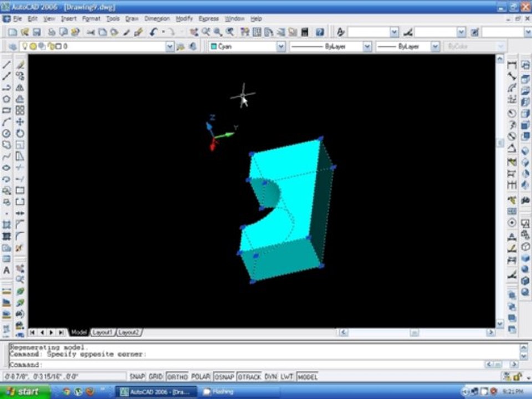The height and width of the screenshot is (399, 532).
Task: Expand the layer list dropdown
Action: pyautogui.click(x=170, y=47)
